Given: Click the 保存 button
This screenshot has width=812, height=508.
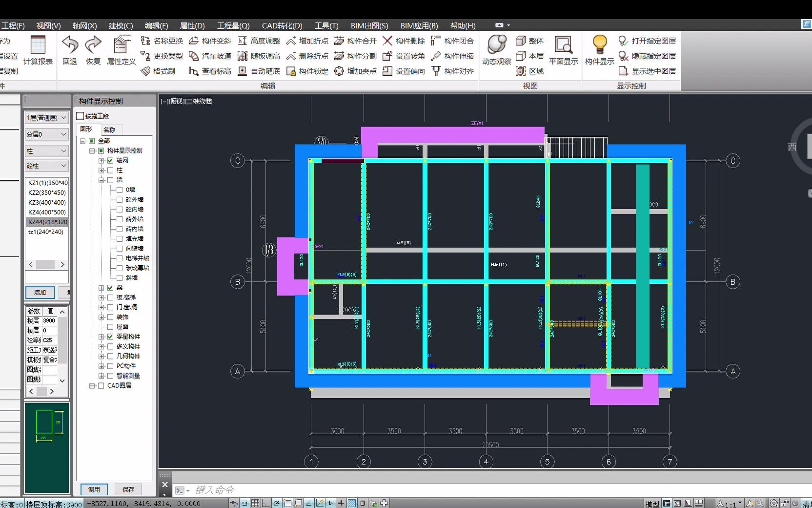Looking at the screenshot, I should (x=128, y=489).
